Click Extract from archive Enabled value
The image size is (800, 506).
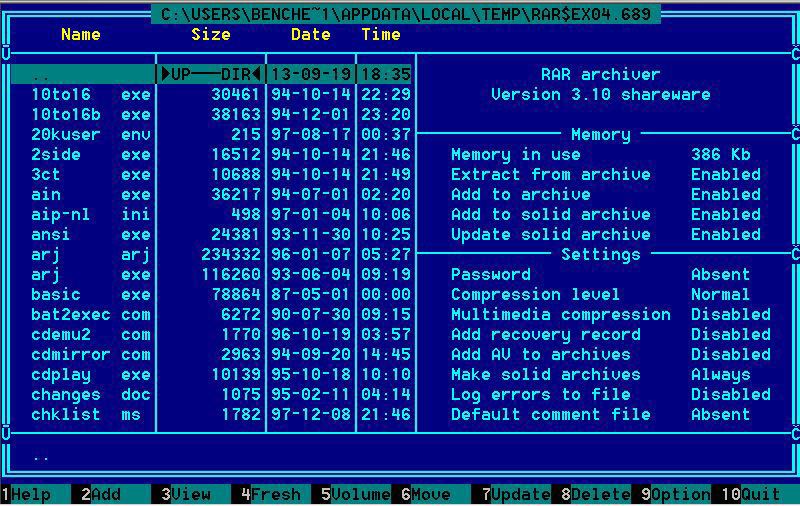click(726, 174)
